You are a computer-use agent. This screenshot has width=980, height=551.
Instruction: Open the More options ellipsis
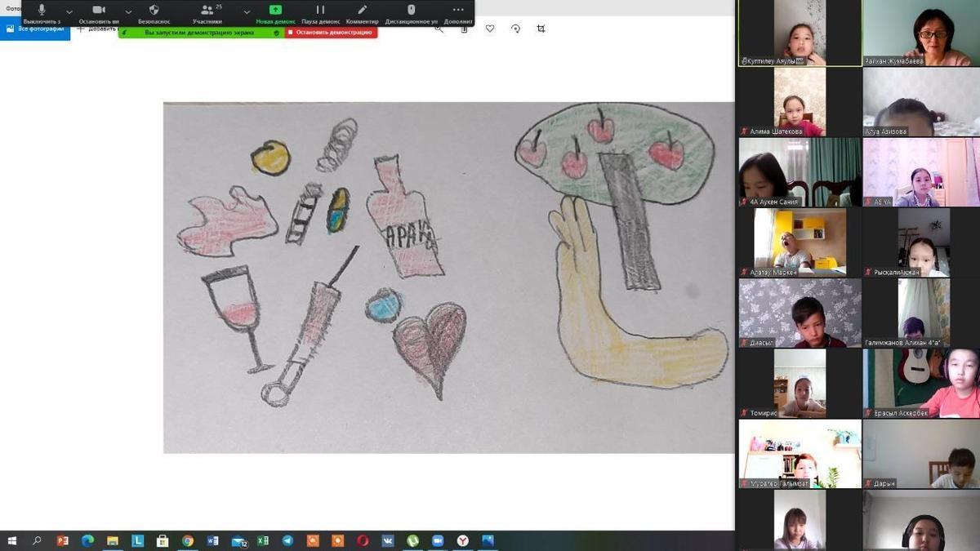point(457,11)
